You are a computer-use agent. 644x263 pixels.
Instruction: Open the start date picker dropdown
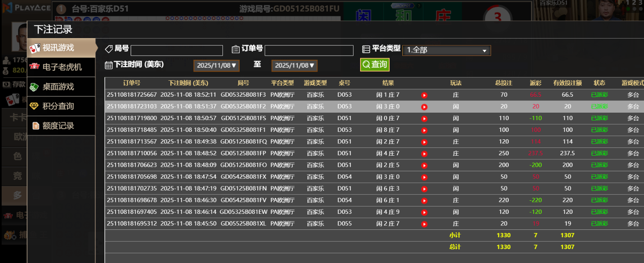(216, 66)
